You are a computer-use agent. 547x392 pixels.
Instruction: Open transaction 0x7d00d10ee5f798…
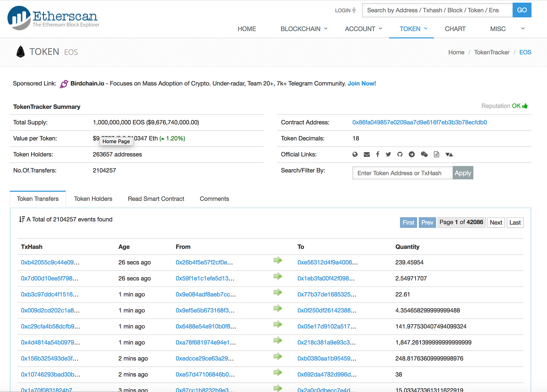[x=50, y=279]
